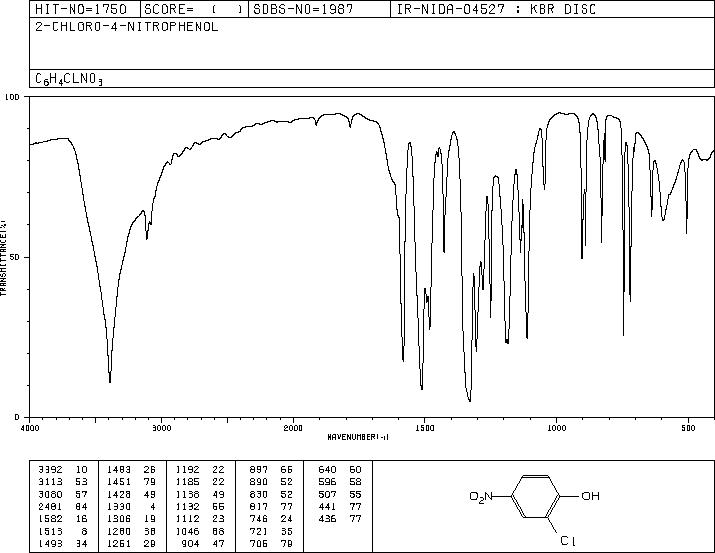
Task: Select peak value 1451 in the table
Action: coord(119,482)
